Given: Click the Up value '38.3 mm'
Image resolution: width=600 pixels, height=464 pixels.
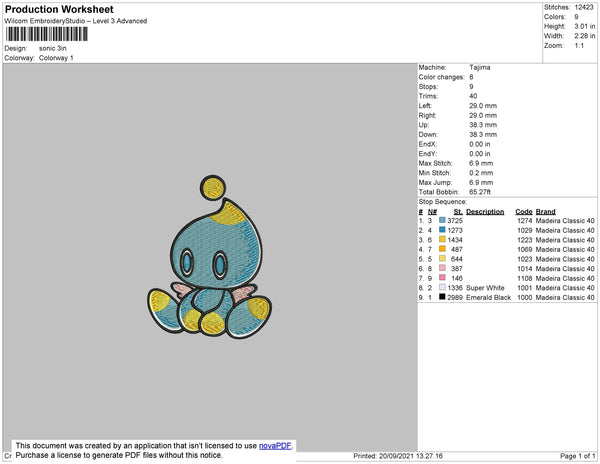Looking at the screenshot, I should 483,125.
